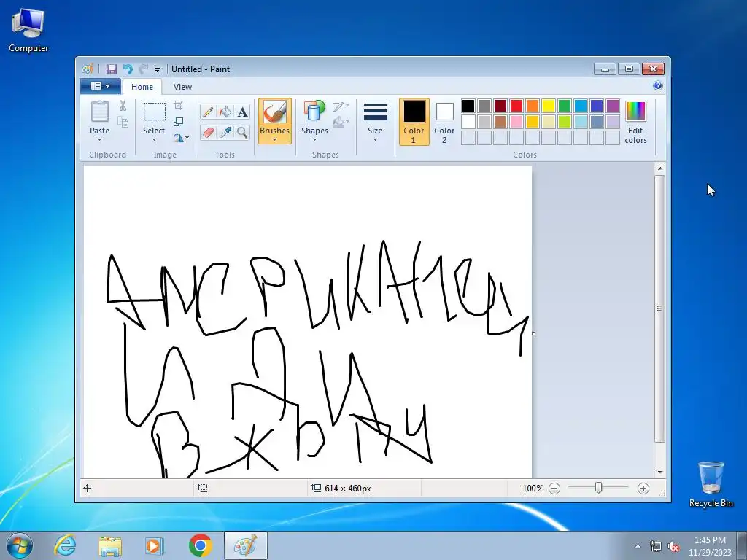This screenshot has width=747, height=560.
Task: Open the Paint file menu button
Action: pyautogui.click(x=101, y=86)
